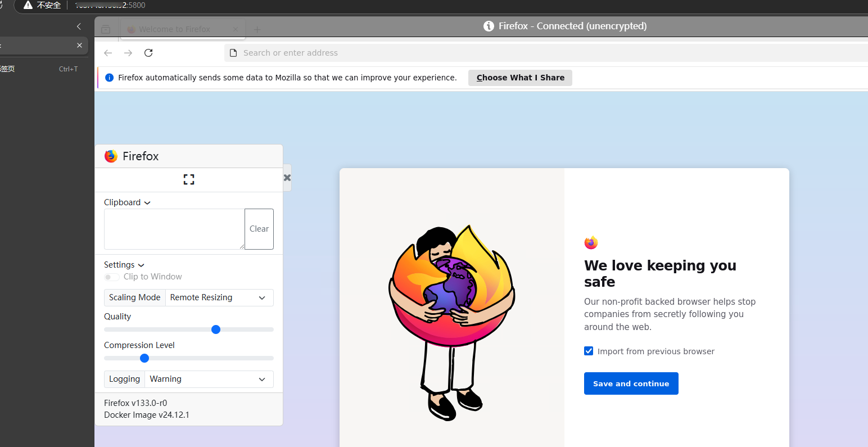Screen dimensions: 868x447
Task: Go back using the back arrow icon
Action: click(108, 53)
